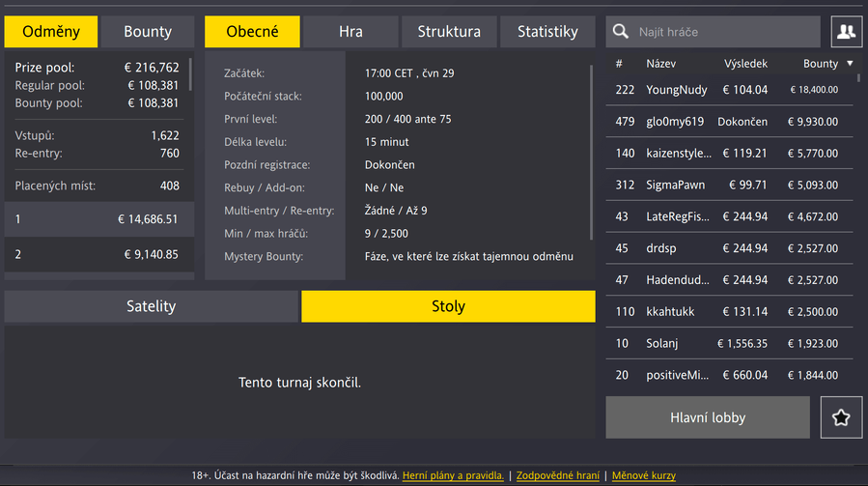Switch to the Odměny tab
This screenshot has width=868, height=486.
click(x=51, y=32)
